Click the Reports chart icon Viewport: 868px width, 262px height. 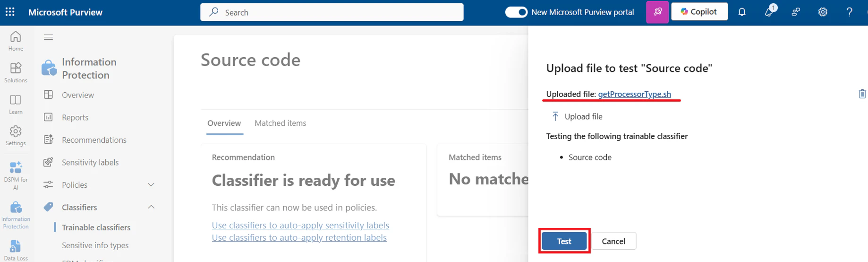pyautogui.click(x=48, y=117)
